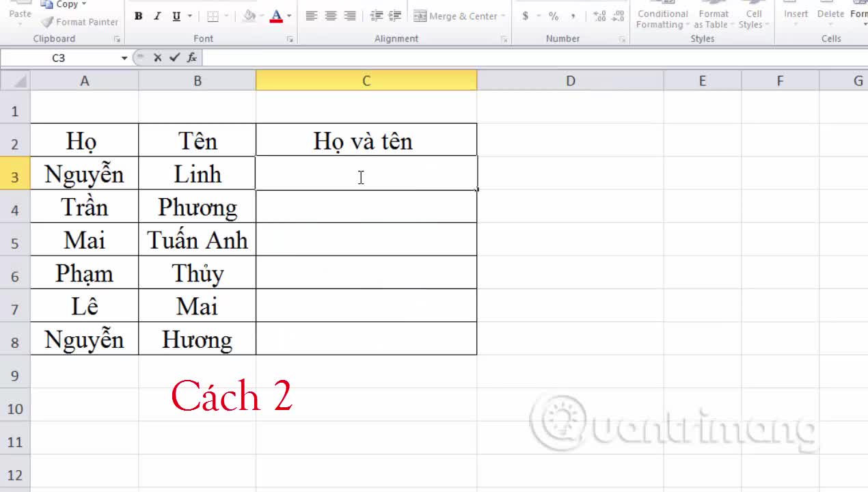This screenshot has height=492, width=868.
Task: Click the cell containing 'Lê'
Action: click(85, 305)
